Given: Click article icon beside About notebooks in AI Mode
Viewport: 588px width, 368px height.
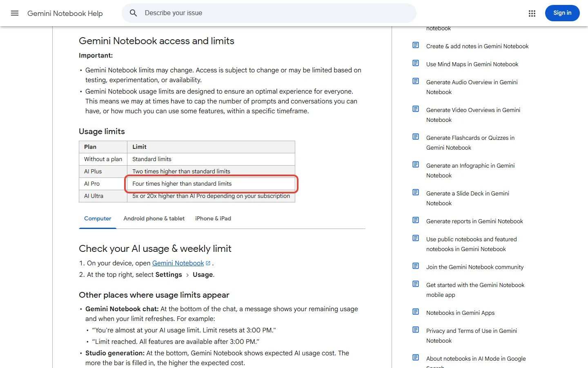Looking at the screenshot, I should (416, 357).
